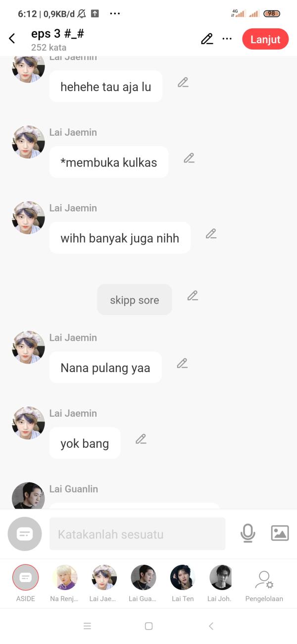Open the image attachment picker
This screenshot has width=297, height=644.
(x=280, y=533)
